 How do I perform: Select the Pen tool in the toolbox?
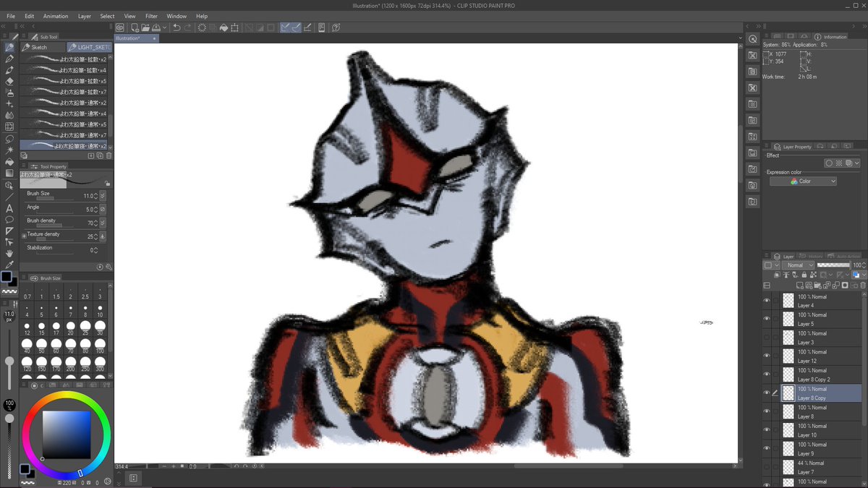pyautogui.click(x=9, y=59)
